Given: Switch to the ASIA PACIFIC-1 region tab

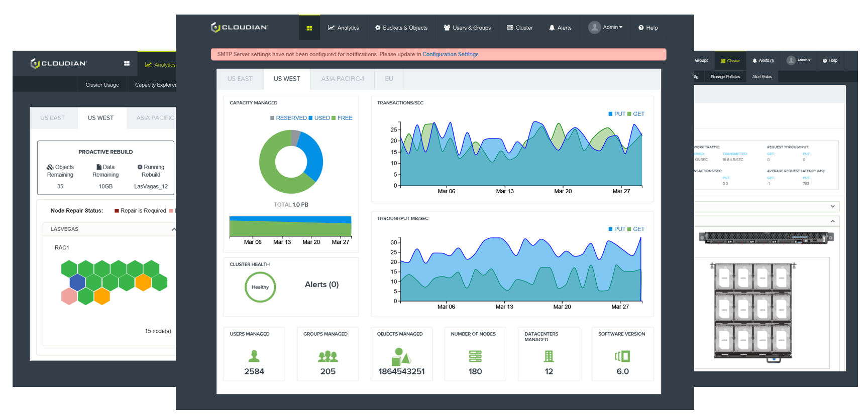Looking at the screenshot, I should (x=343, y=79).
